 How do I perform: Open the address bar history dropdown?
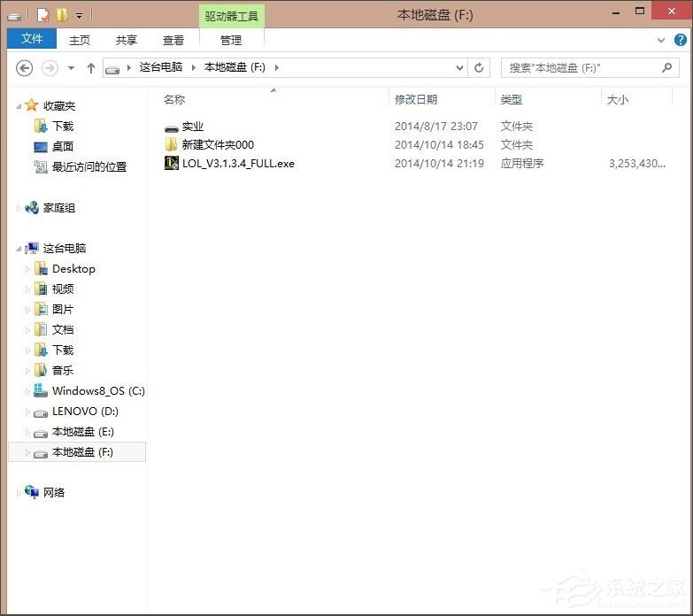click(x=459, y=68)
